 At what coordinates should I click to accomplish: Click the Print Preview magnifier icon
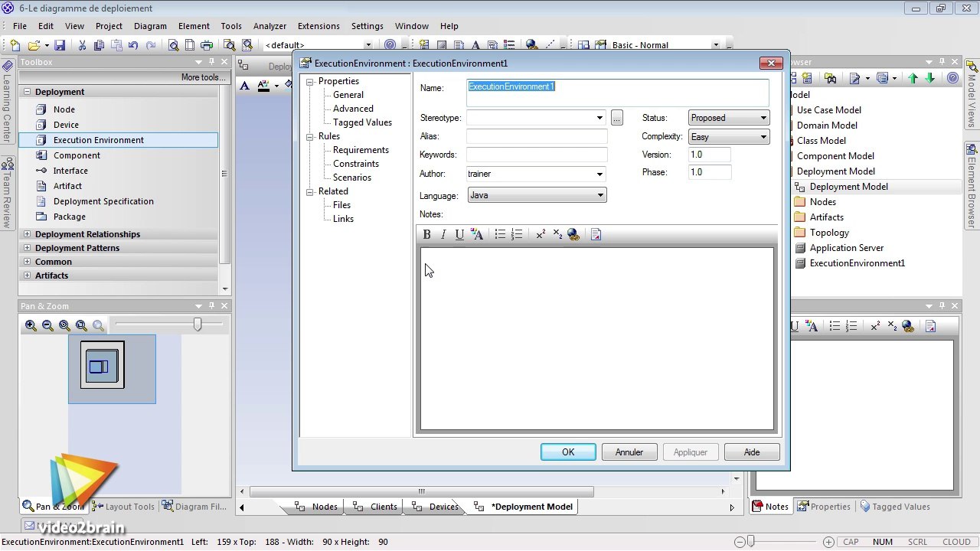pyautogui.click(x=173, y=45)
